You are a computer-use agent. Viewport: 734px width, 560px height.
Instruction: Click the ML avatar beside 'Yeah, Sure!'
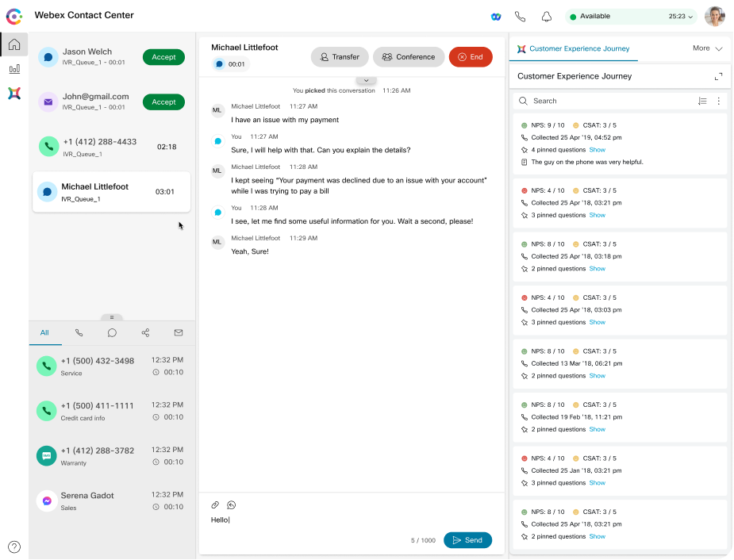[x=217, y=243]
